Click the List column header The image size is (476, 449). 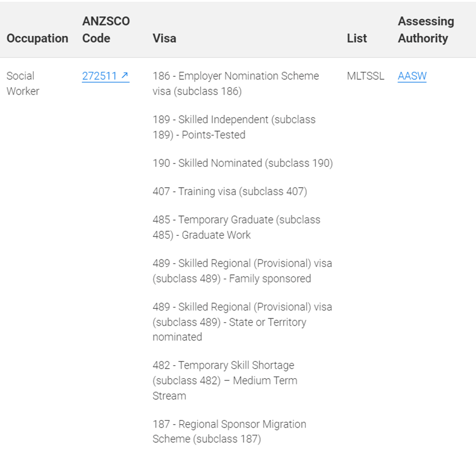pos(357,38)
